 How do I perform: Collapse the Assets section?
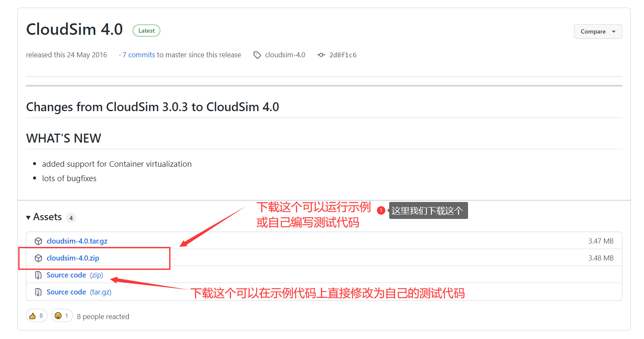point(28,217)
